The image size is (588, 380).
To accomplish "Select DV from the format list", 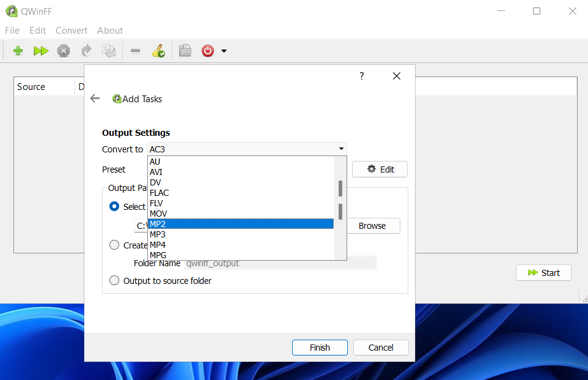I will point(241,182).
